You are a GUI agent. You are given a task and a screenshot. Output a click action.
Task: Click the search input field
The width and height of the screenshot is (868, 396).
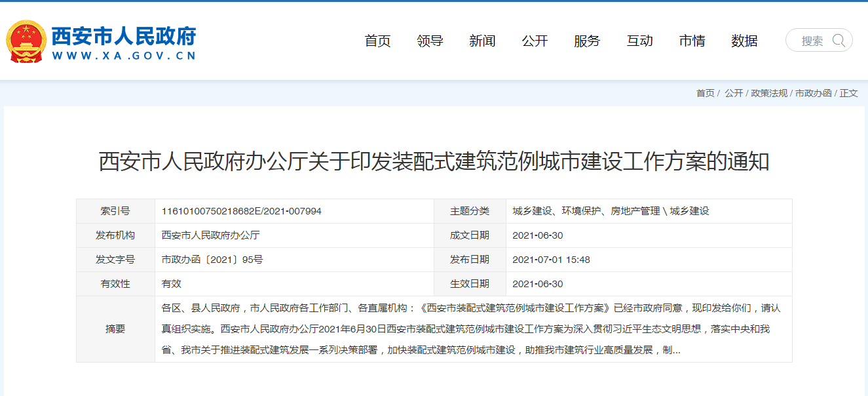[812, 41]
